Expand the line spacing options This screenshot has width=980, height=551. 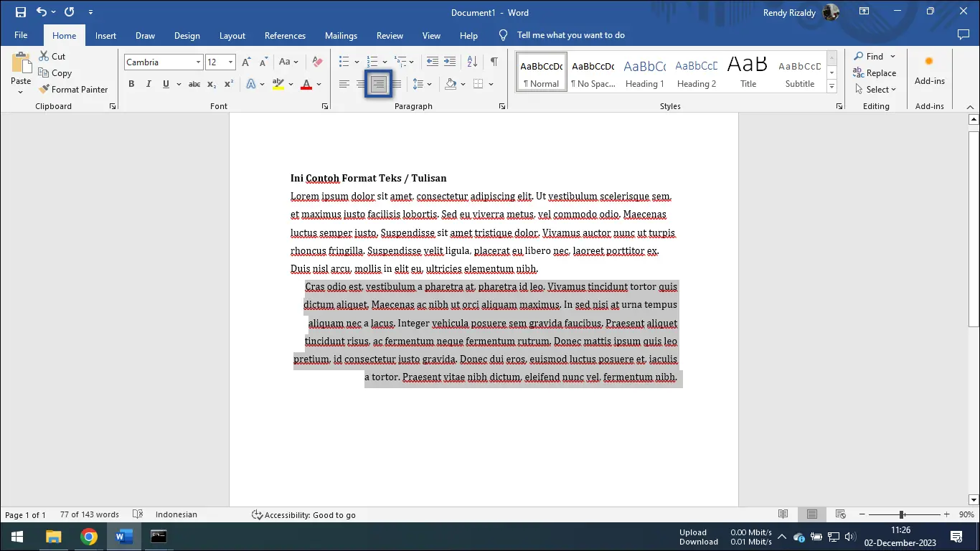pyautogui.click(x=428, y=84)
